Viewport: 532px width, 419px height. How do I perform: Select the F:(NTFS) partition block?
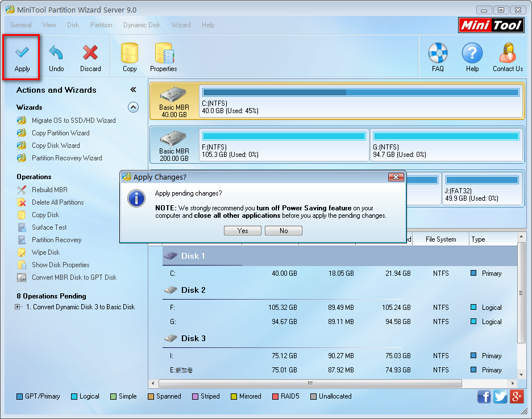click(x=284, y=145)
